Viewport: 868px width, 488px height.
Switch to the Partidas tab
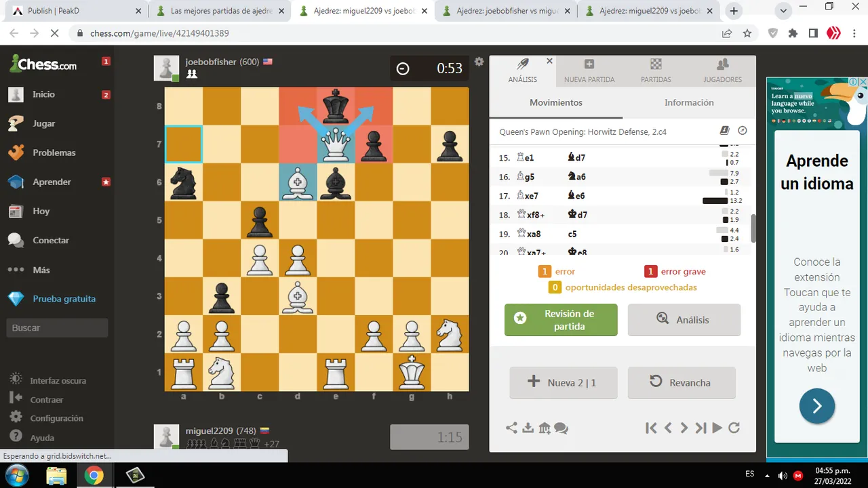656,71
